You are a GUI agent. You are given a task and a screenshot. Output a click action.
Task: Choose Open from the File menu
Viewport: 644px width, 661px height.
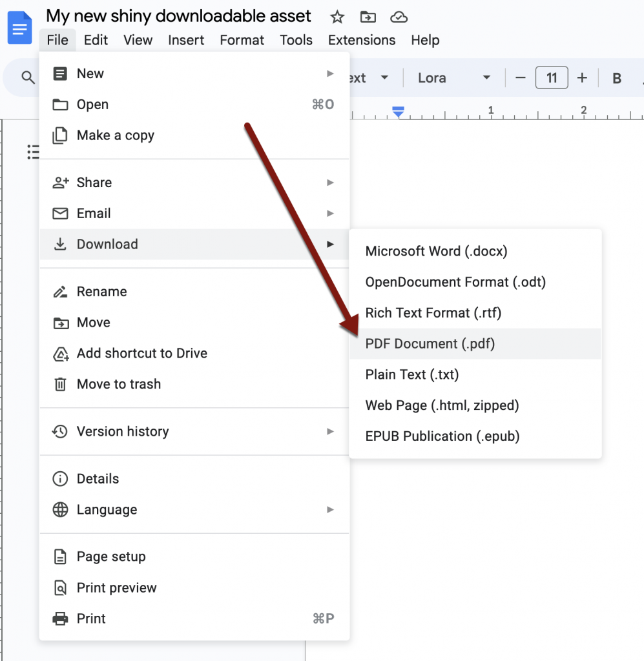pos(194,105)
